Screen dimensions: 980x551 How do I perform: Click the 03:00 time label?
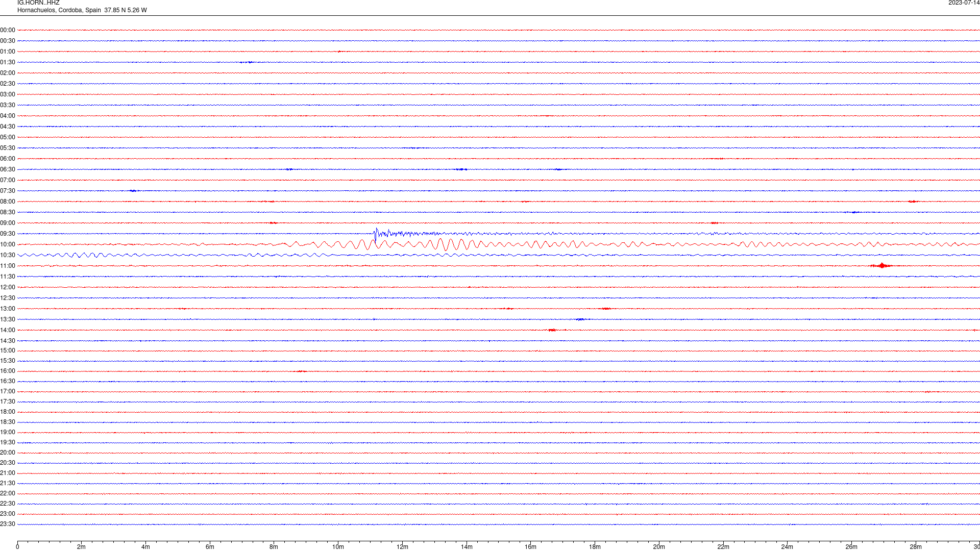(8, 94)
